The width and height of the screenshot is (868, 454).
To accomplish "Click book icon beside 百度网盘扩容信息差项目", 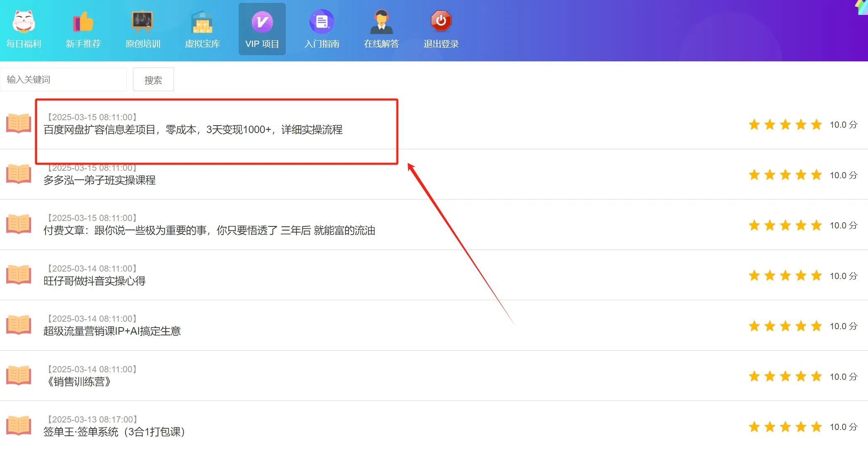I will coord(19,124).
